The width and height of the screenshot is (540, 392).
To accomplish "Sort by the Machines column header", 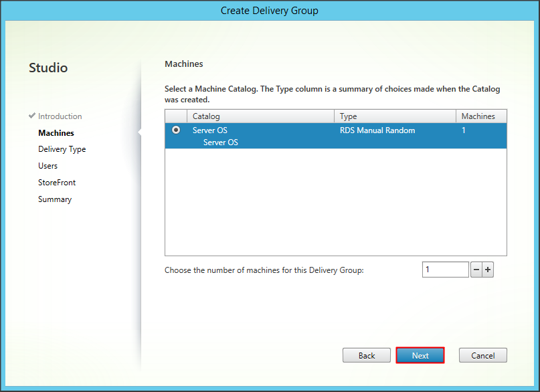I will pyautogui.click(x=480, y=116).
